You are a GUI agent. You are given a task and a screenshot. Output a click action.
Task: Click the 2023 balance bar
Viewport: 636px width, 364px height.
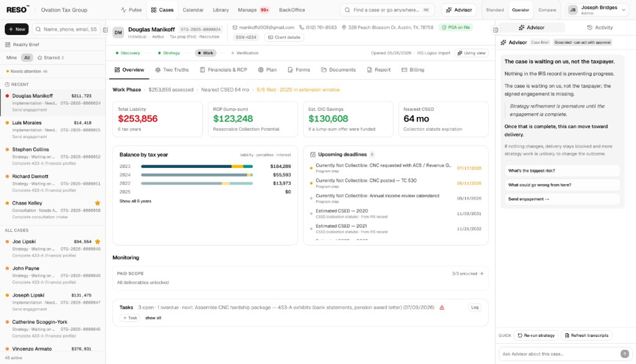coord(197,166)
